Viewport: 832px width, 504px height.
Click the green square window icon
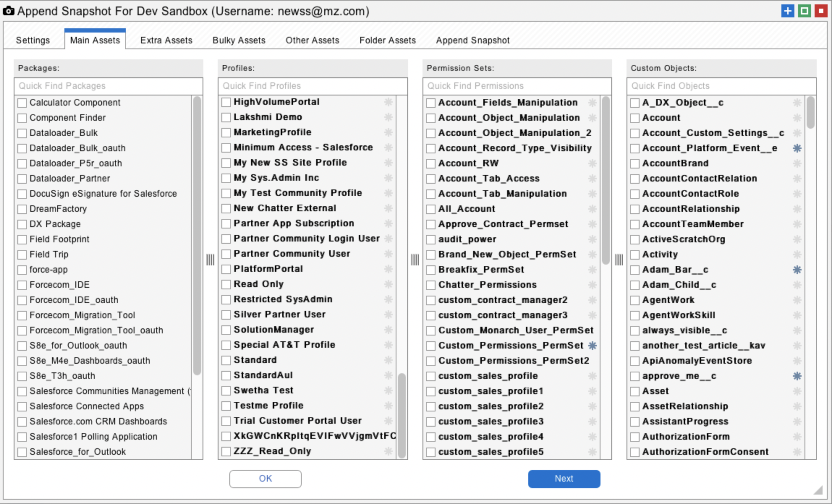804,11
